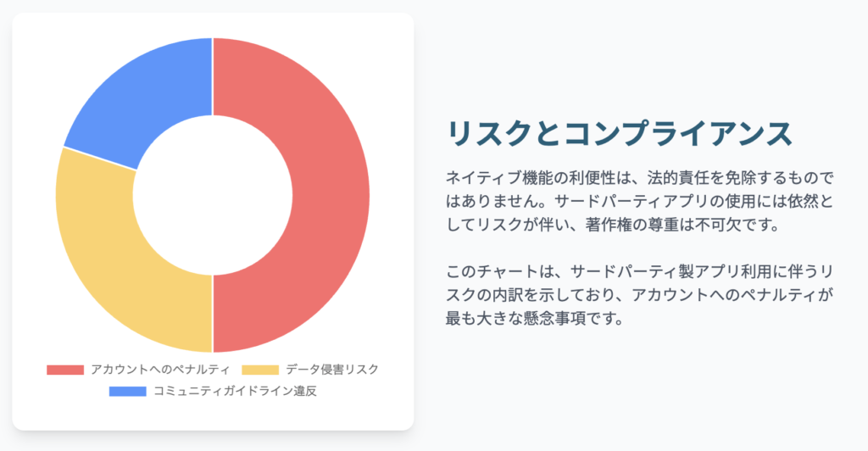Click the empty area of the white chart card below the legend

pos(213,414)
